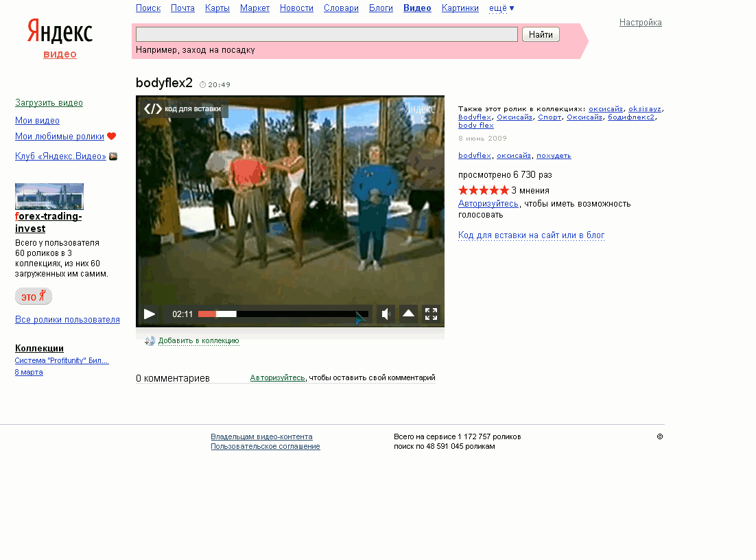Screen dimensions: 756x560
Task: Open the Карты service
Action: tap(217, 8)
